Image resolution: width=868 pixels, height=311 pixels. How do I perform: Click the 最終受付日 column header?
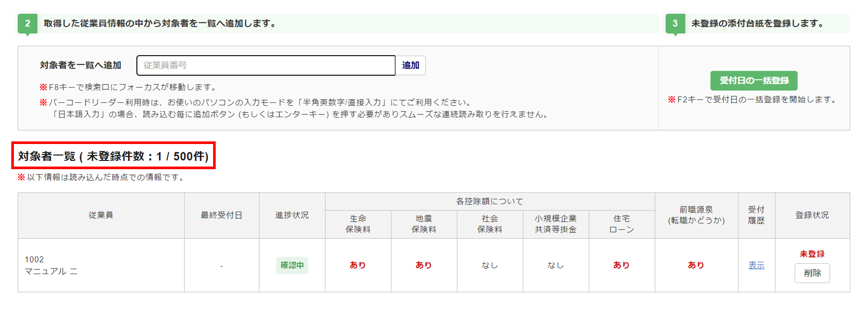click(x=221, y=216)
